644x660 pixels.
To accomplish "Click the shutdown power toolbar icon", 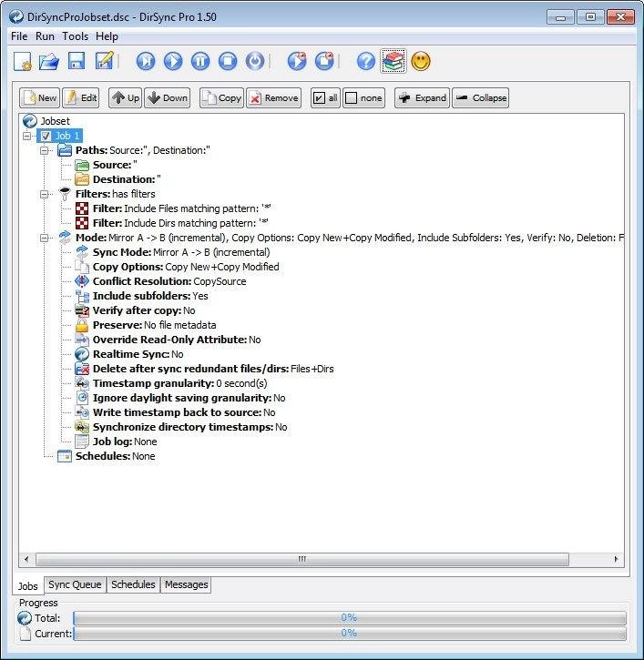I will tap(255, 62).
